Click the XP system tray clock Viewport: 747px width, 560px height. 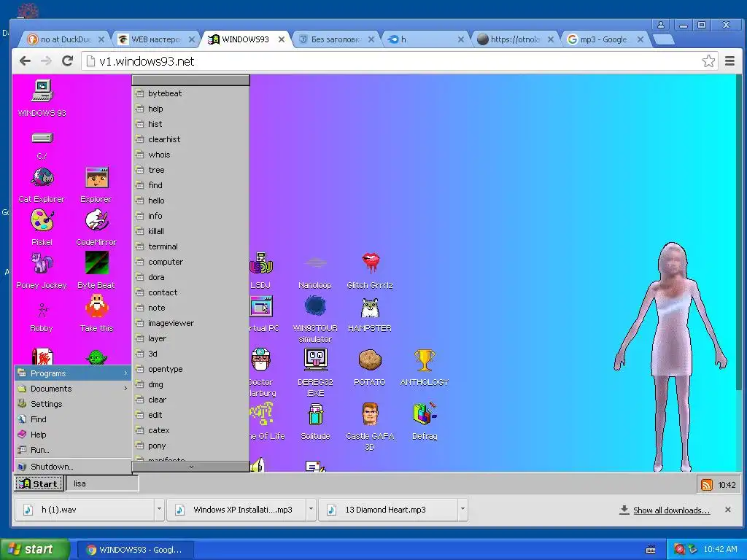720,550
